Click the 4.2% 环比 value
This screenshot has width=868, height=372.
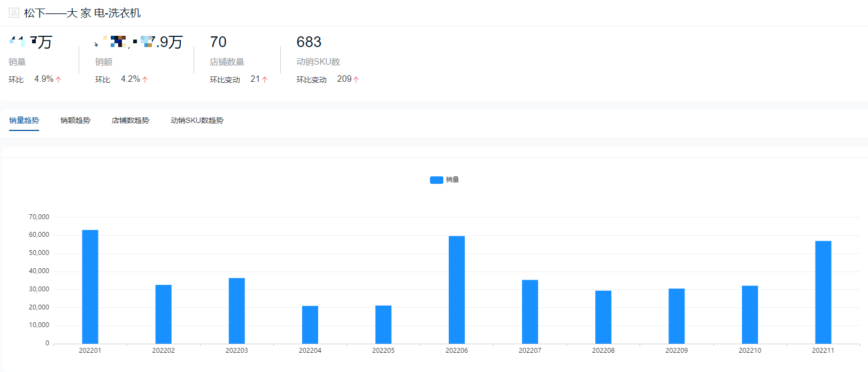[130, 79]
